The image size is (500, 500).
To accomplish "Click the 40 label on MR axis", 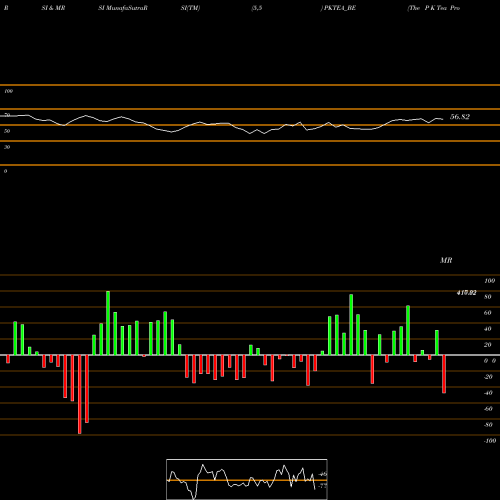I will (488, 329).
